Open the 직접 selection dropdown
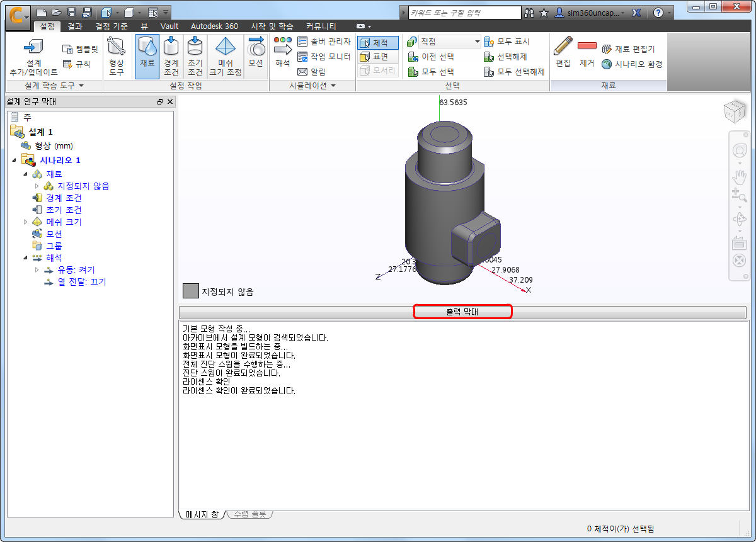The height and width of the screenshot is (542, 756). [x=450, y=42]
